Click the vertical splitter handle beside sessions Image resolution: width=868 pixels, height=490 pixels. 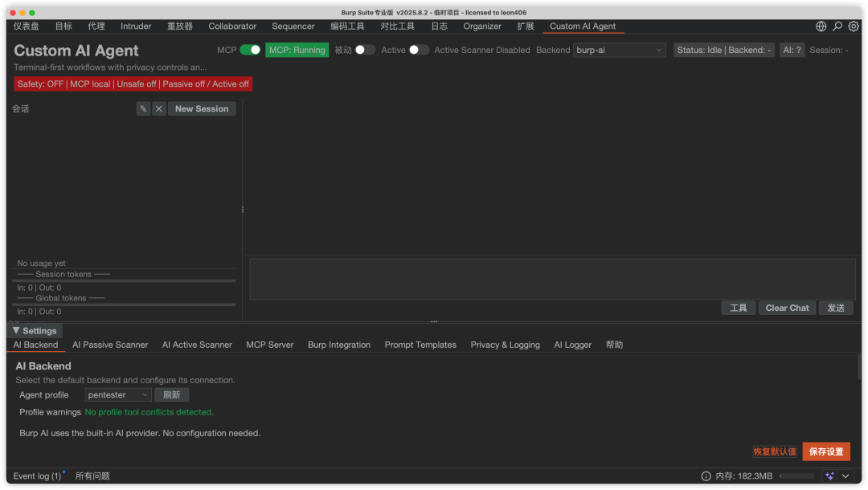243,210
